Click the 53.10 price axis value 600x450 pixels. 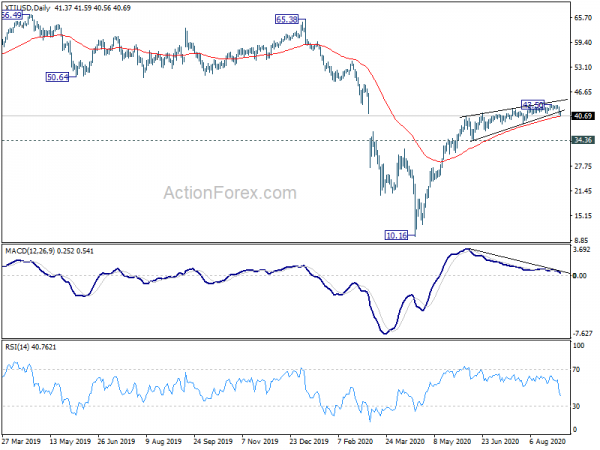[x=583, y=67]
